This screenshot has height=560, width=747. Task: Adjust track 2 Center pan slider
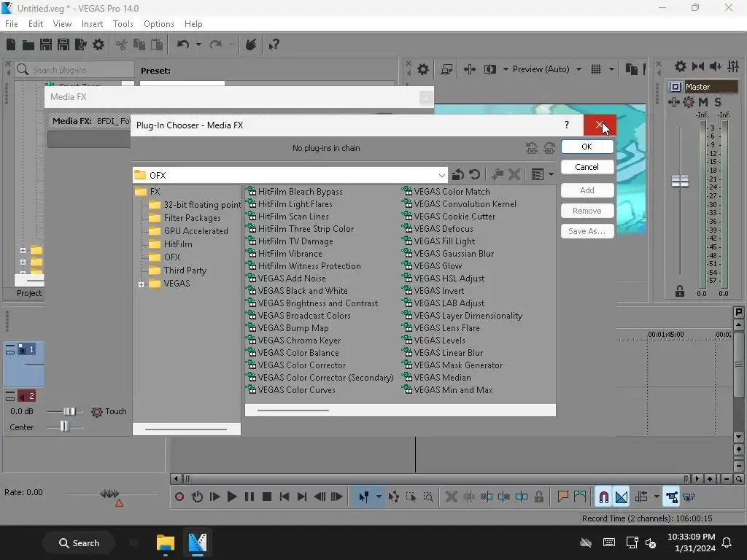click(64, 427)
